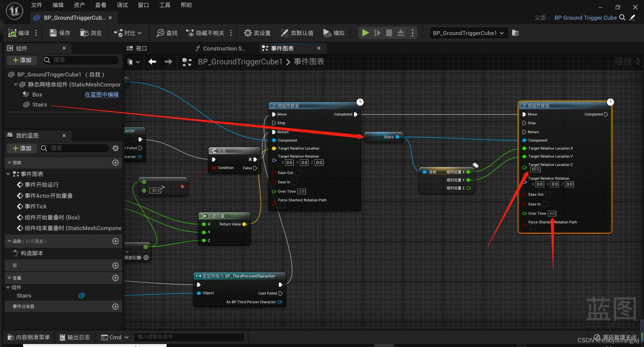
Task: Open the Help menu
Action: (186, 5)
